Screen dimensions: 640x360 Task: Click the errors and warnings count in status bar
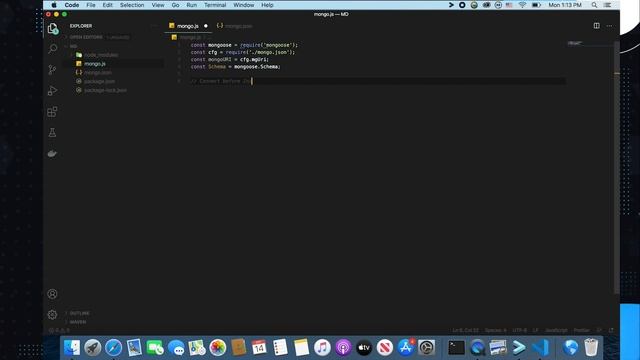point(60,330)
